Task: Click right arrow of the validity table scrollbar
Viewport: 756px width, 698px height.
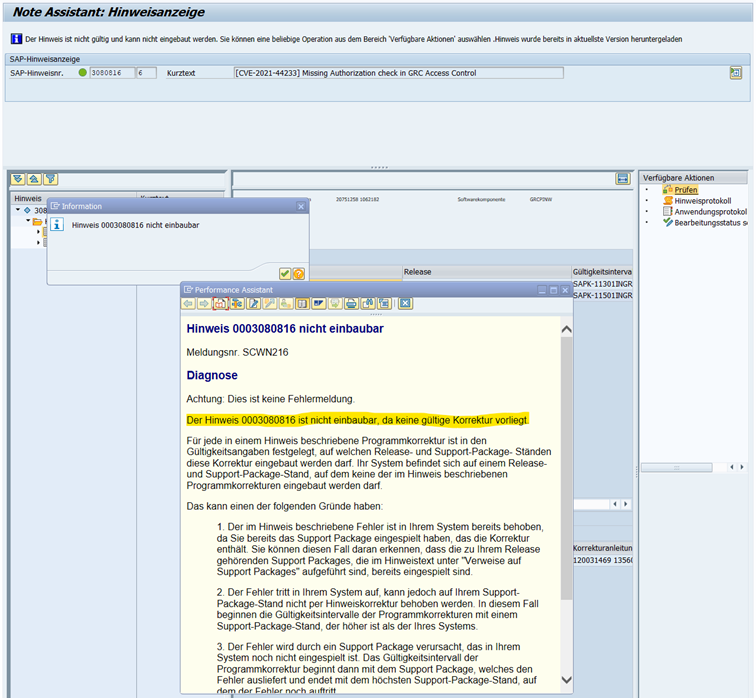Action: 626,504
